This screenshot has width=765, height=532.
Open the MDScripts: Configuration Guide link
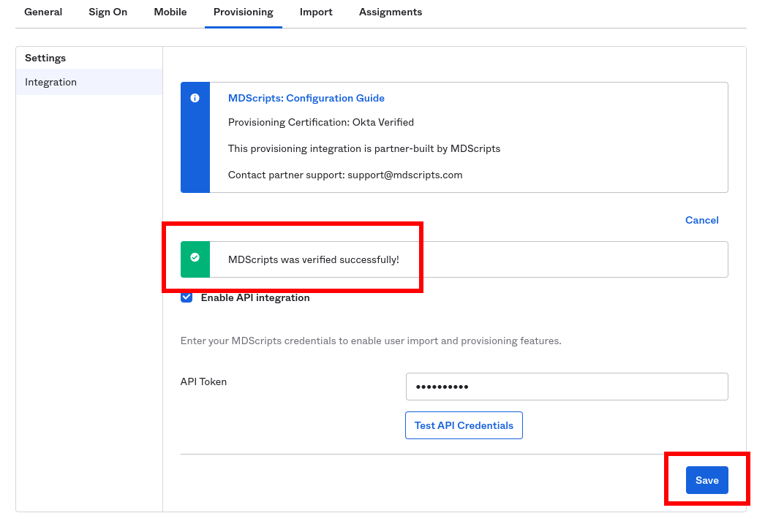(x=306, y=98)
